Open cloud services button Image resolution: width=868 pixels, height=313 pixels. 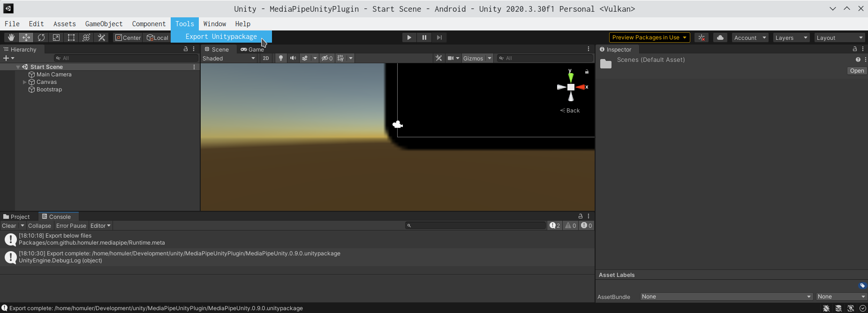point(720,37)
